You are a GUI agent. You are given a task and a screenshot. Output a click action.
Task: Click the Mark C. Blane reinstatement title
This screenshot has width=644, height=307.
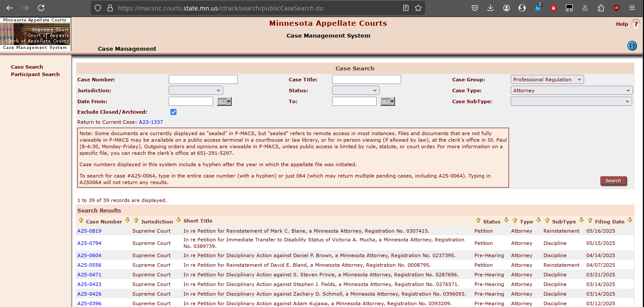pyautogui.click(x=306, y=231)
